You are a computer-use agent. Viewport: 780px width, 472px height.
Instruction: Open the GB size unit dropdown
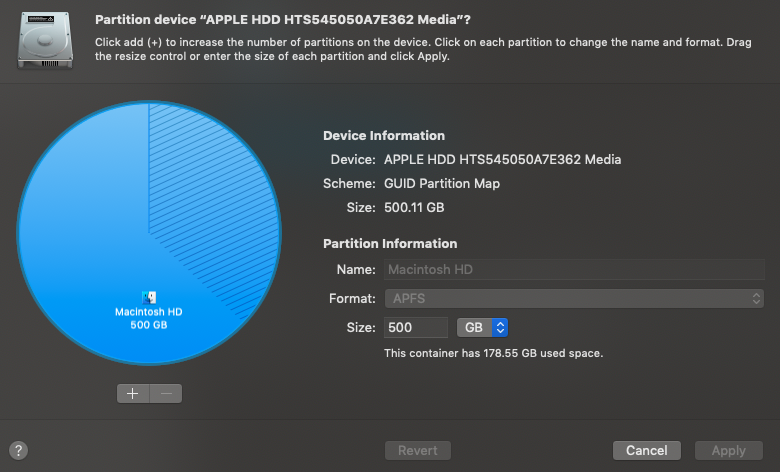coord(482,327)
